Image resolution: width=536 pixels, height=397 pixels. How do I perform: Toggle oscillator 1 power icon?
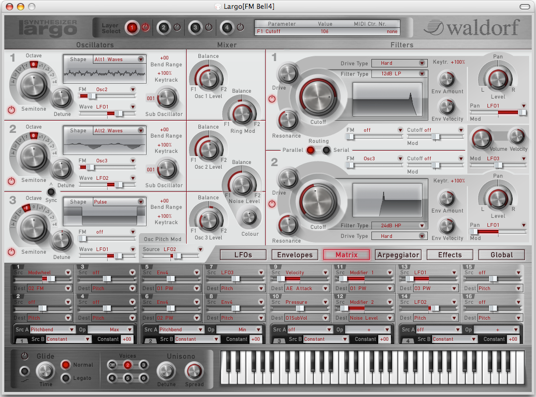pos(11,110)
